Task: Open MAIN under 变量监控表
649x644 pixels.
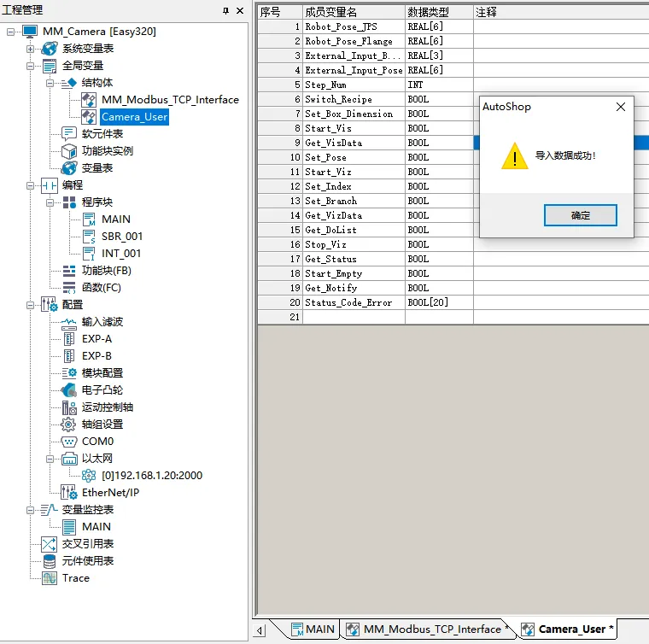Action: tap(96, 527)
